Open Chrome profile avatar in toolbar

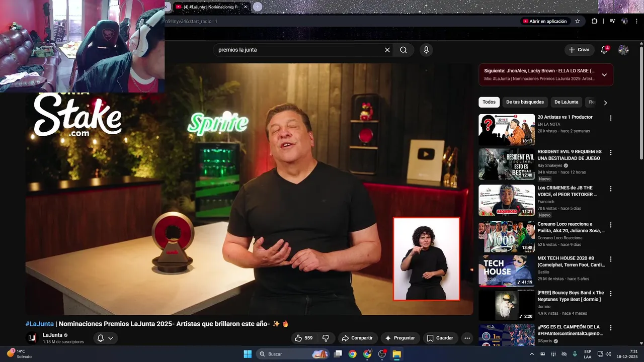tap(624, 21)
